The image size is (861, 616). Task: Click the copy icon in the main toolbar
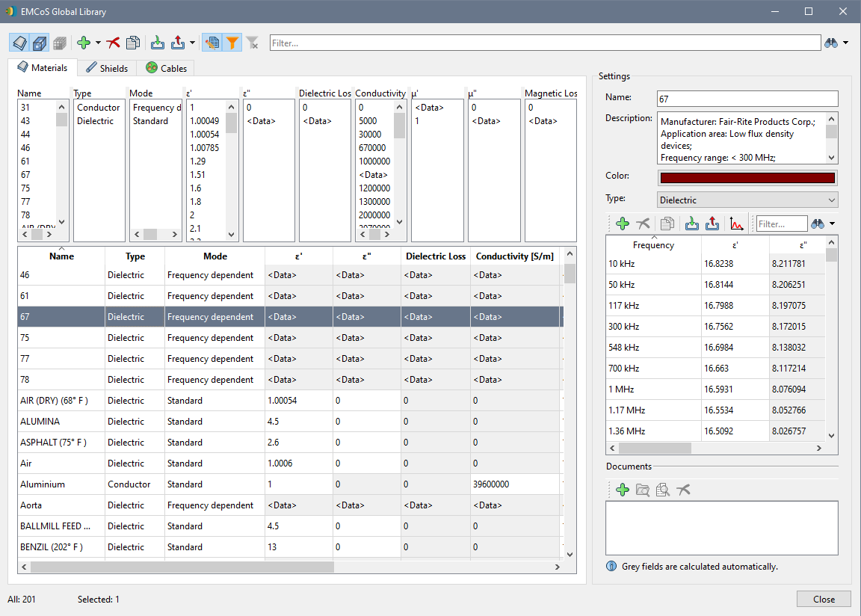[x=133, y=43]
